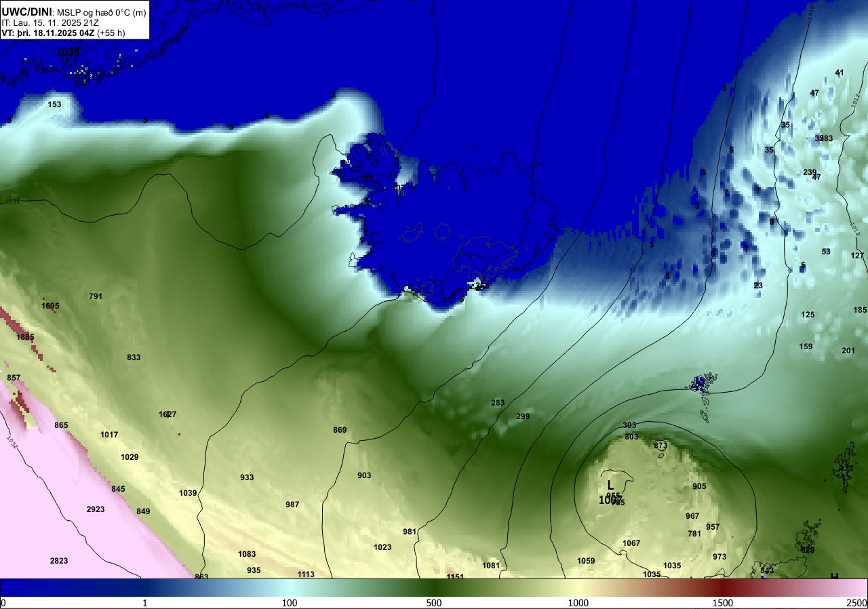Screen dimensions: 868x609
Task: Click the 127 height value
Action: tap(857, 256)
